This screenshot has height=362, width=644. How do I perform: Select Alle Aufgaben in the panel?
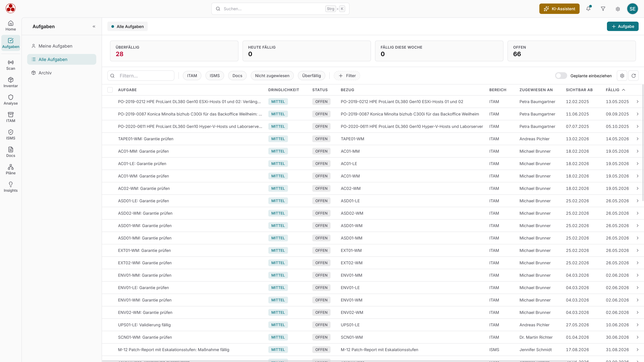point(62,59)
